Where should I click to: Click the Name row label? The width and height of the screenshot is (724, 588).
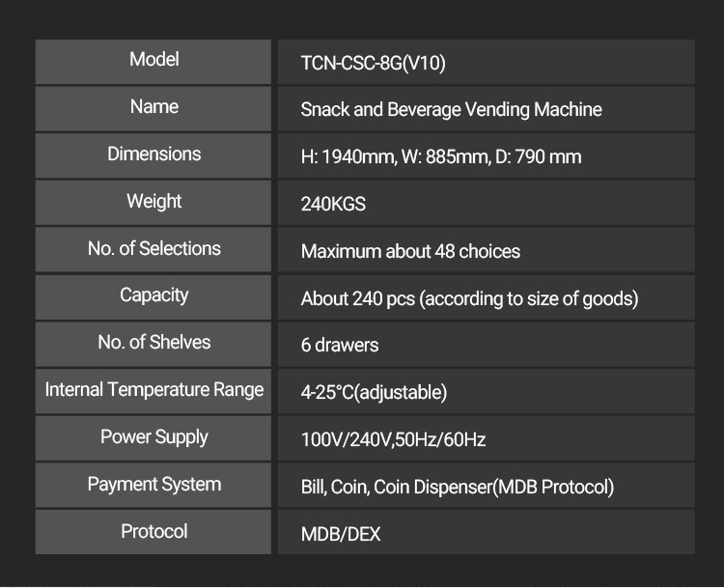click(x=154, y=107)
